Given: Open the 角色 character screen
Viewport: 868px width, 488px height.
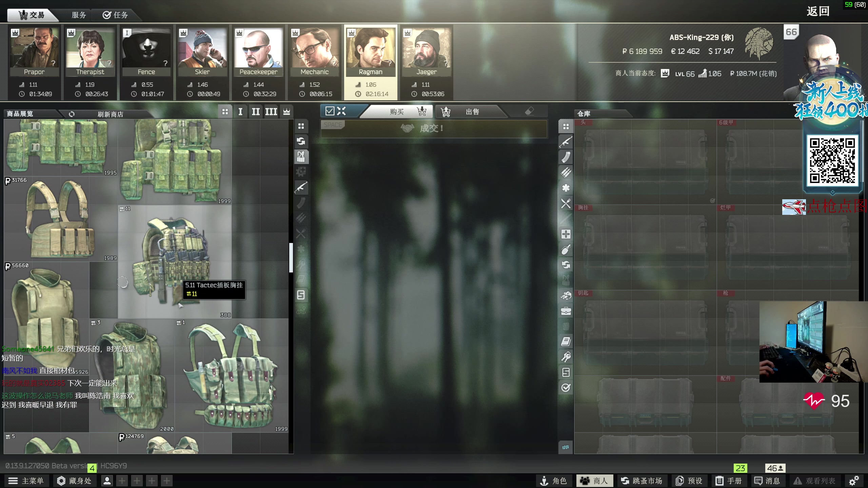Looking at the screenshot, I should 553,481.
